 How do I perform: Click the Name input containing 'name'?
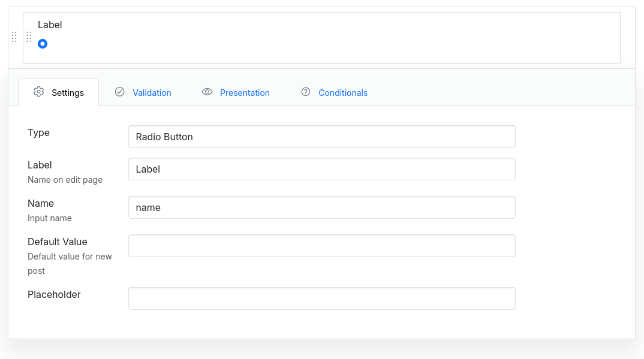click(x=321, y=207)
